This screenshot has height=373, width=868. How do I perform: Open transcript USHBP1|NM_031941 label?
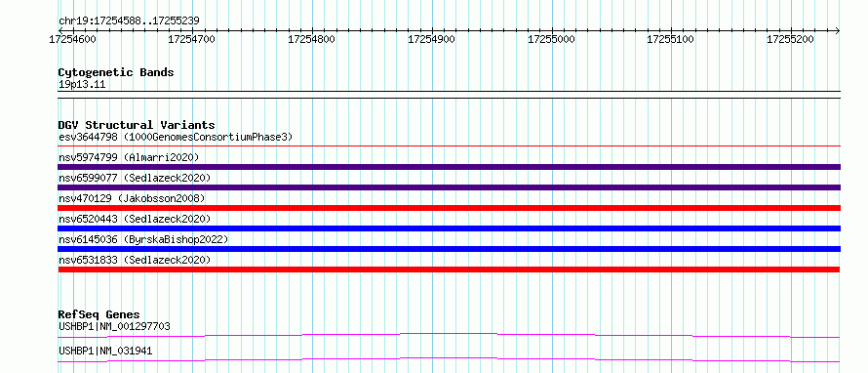coord(105,351)
